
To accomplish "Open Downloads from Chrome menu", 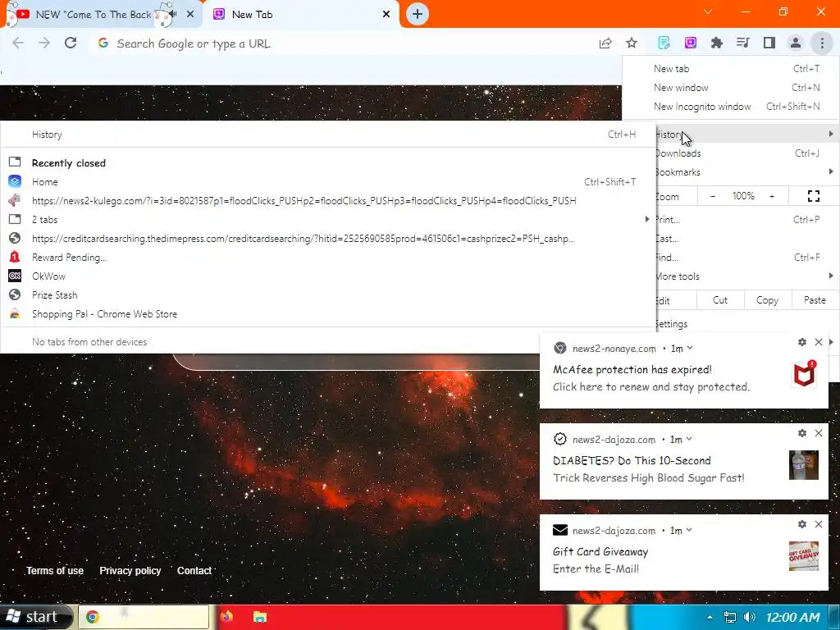I will pyautogui.click(x=747, y=153).
